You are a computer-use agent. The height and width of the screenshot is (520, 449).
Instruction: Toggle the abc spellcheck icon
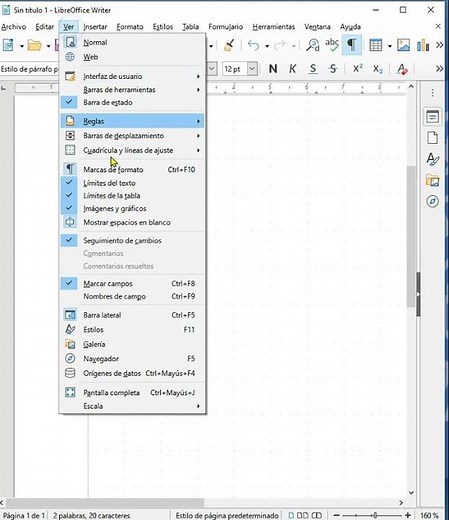pyautogui.click(x=332, y=44)
